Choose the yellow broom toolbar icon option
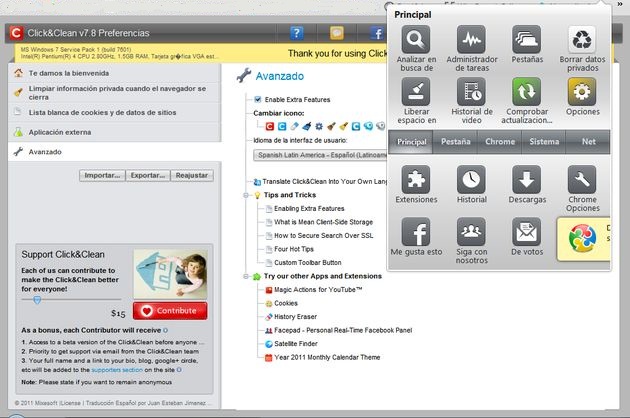630x418 pixels. coord(344,127)
